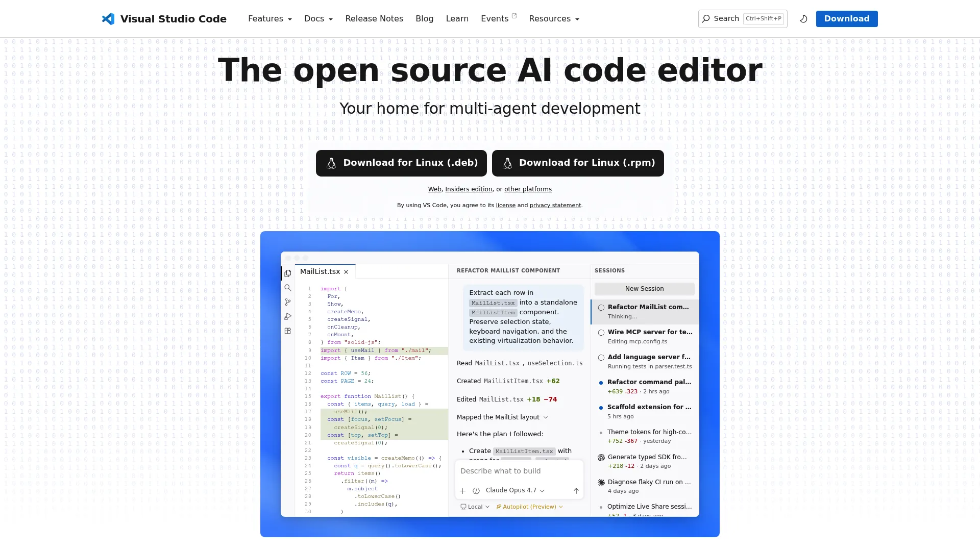980x551 pixels.
Task: Open the Features dropdown menu
Action: click(x=270, y=19)
